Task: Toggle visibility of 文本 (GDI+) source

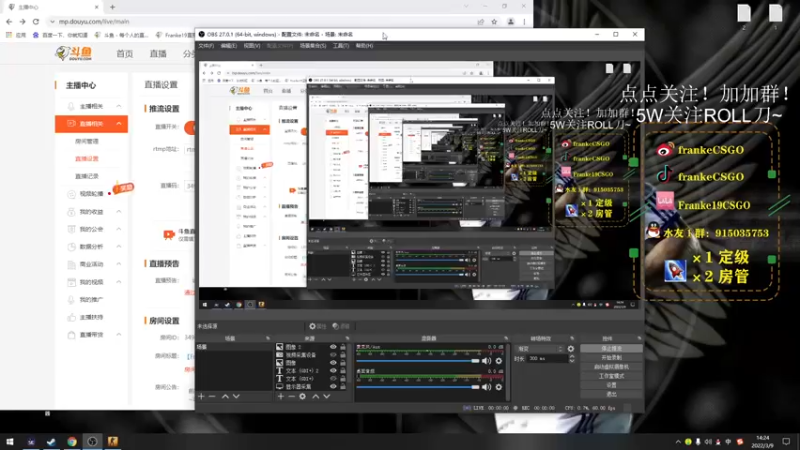Action: (x=333, y=379)
